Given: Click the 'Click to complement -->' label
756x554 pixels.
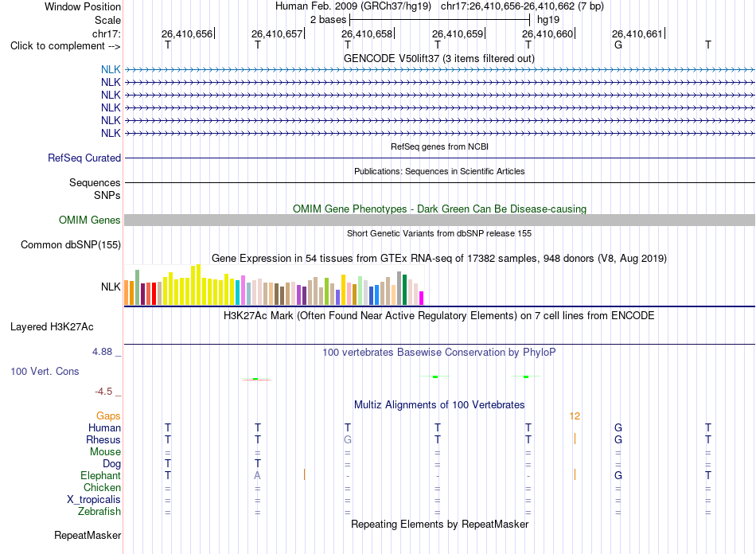Looking at the screenshot, I should (x=65, y=46).
